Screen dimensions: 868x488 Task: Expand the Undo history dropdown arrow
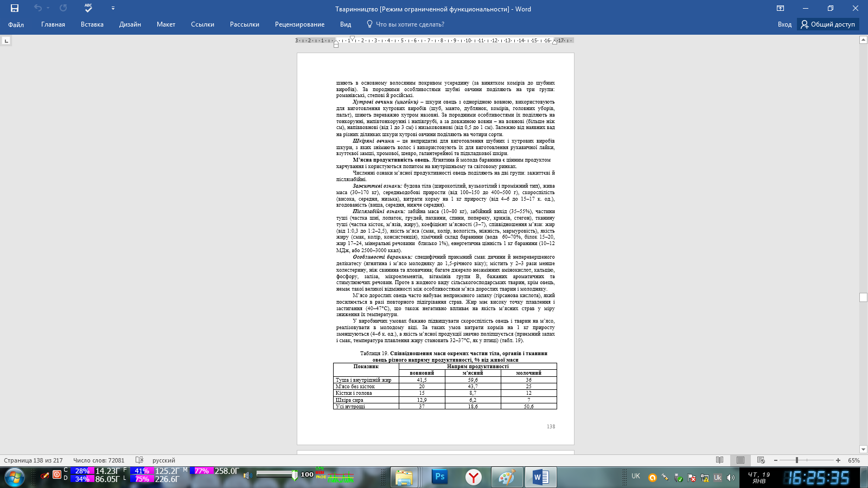48,8
